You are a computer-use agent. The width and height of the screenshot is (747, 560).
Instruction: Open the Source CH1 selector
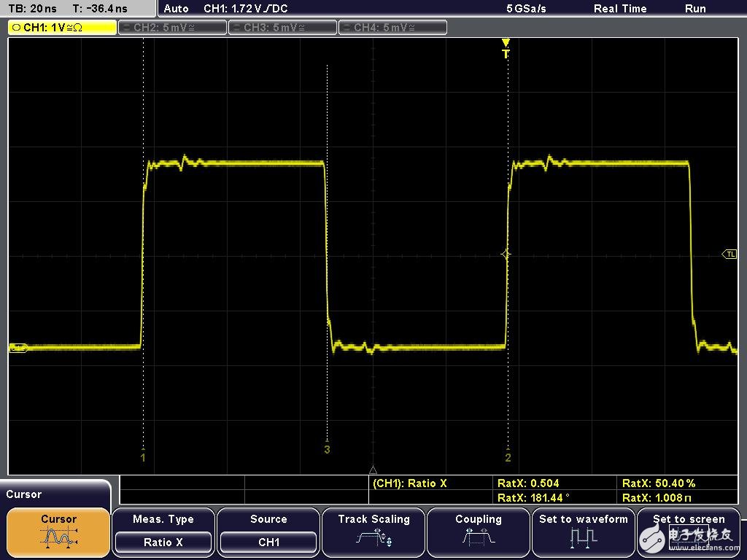tap(268, 532)
